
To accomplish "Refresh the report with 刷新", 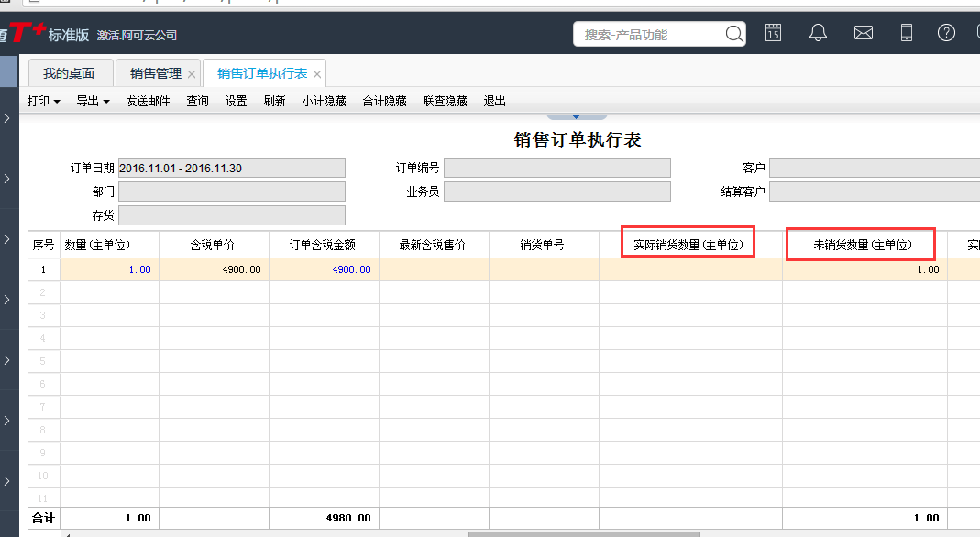I will (x=274, y=101).
